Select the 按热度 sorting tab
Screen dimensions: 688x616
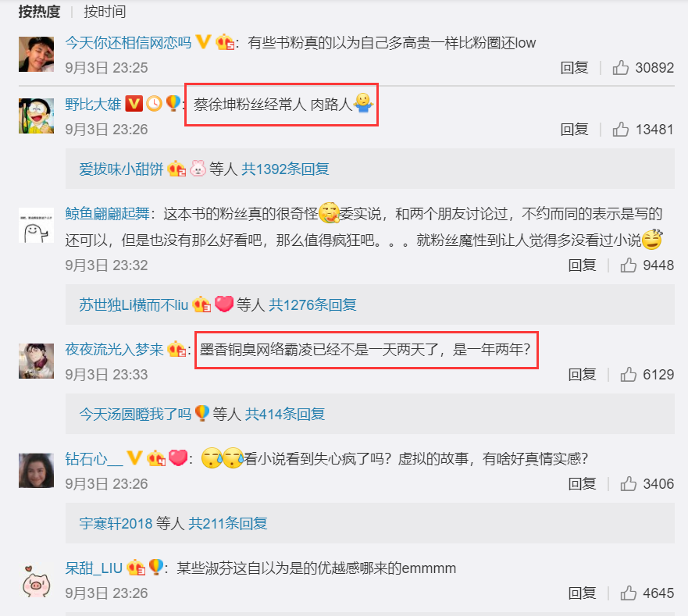39,12
